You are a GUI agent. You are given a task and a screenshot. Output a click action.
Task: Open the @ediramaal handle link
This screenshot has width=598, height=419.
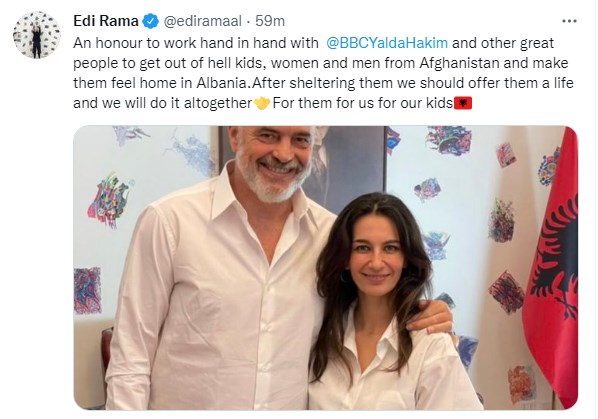tap(203, 21)
